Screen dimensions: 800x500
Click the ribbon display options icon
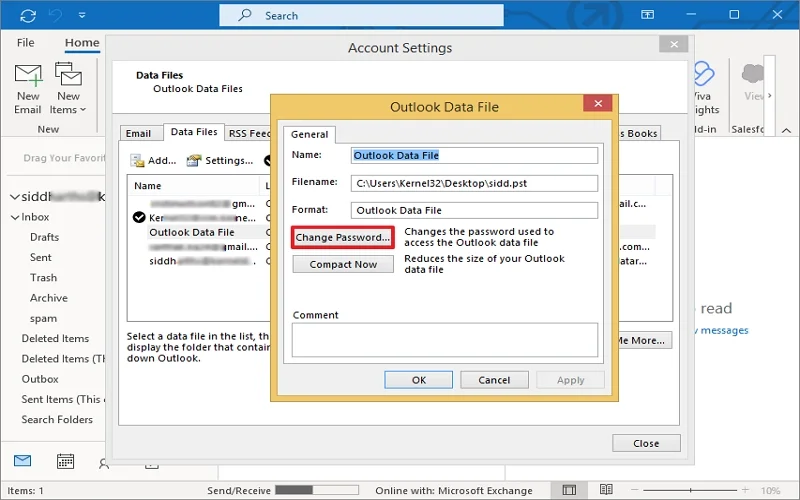coord(647,15)
